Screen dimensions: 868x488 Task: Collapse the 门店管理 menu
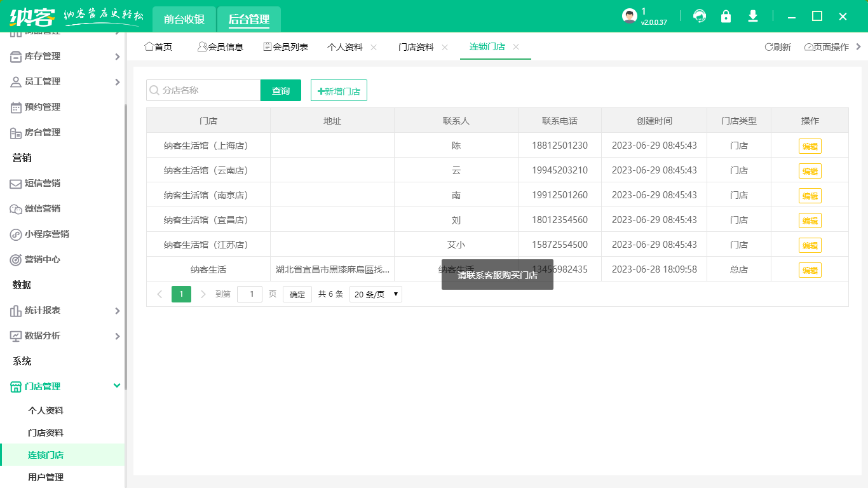(x=64, y=386)
